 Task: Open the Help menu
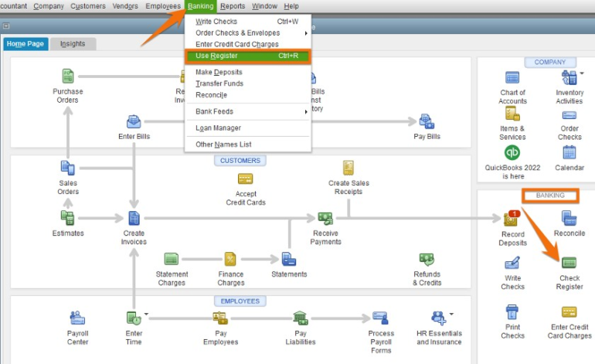tap(291, 6)
